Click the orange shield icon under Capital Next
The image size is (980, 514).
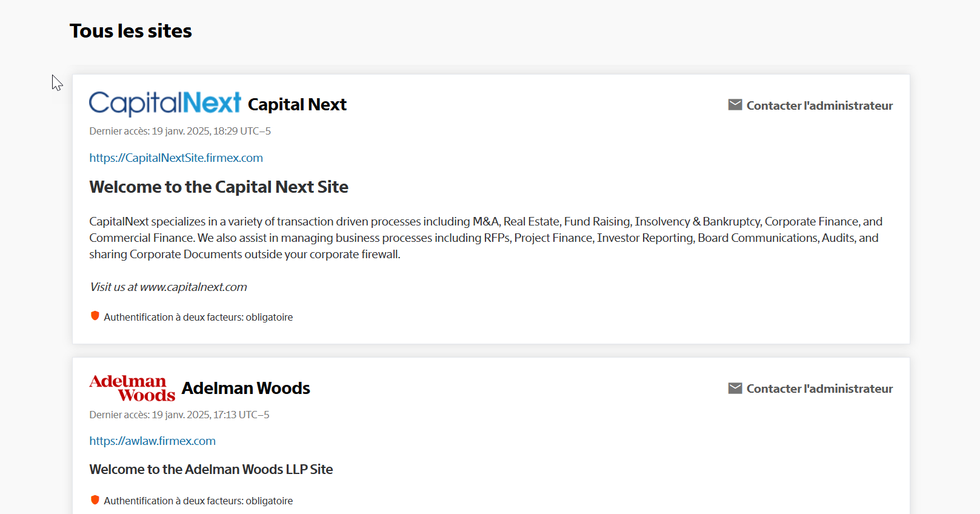[x=95, y=316]
